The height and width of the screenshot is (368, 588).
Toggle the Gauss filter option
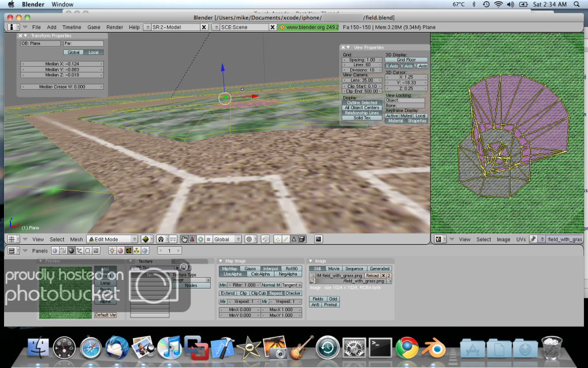point(250,269)
